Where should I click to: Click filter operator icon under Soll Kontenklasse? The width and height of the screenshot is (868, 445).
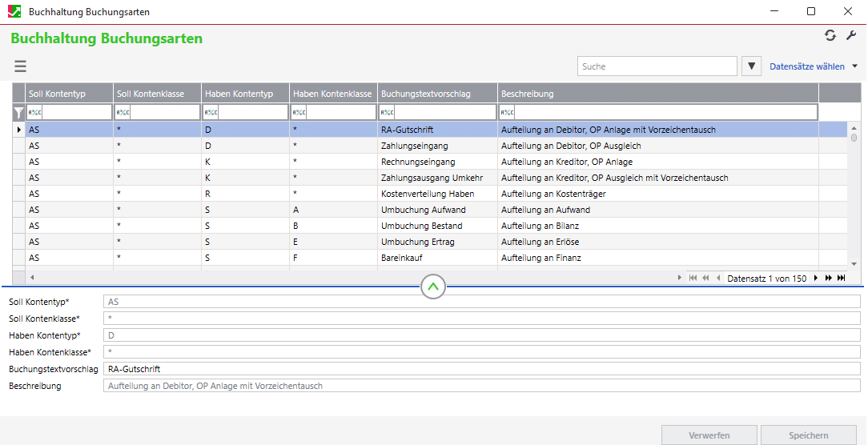(123, 113)
